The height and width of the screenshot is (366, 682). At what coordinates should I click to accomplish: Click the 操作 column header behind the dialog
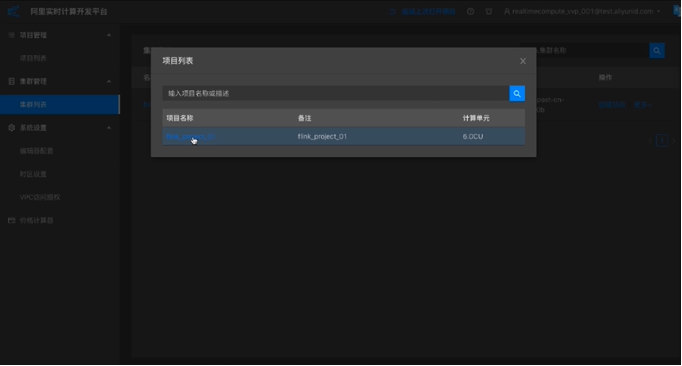click(605, 78)
